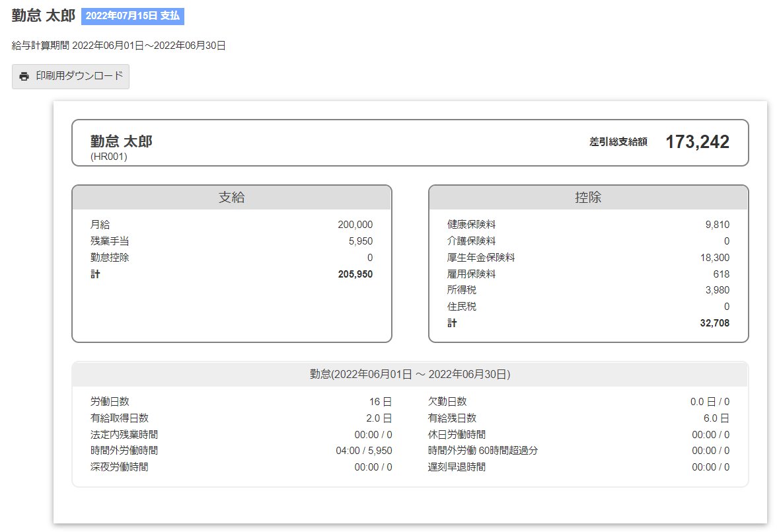777x532 pixels.
Task: Click the 所得税 value 3,980
Action: [x=717, y=290]
